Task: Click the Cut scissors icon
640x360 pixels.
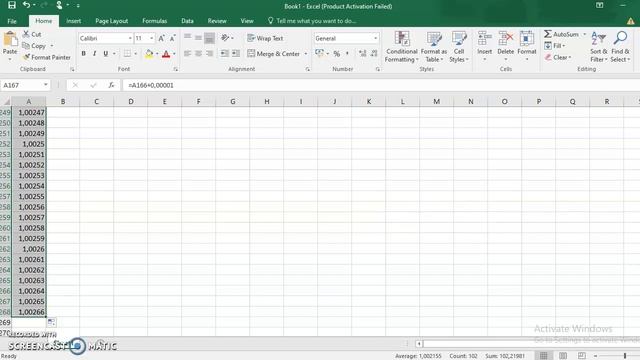Action: pos(26,34)
